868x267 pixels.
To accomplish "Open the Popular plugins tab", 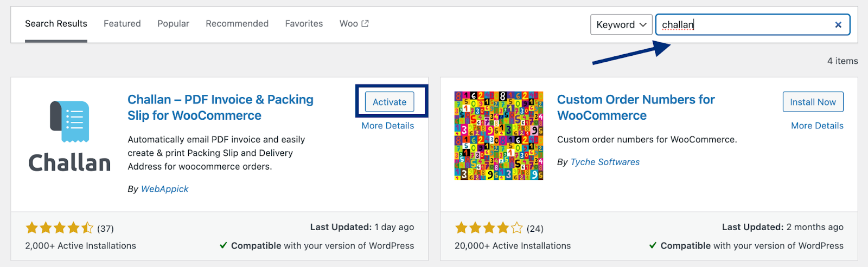I will point(173,24).
